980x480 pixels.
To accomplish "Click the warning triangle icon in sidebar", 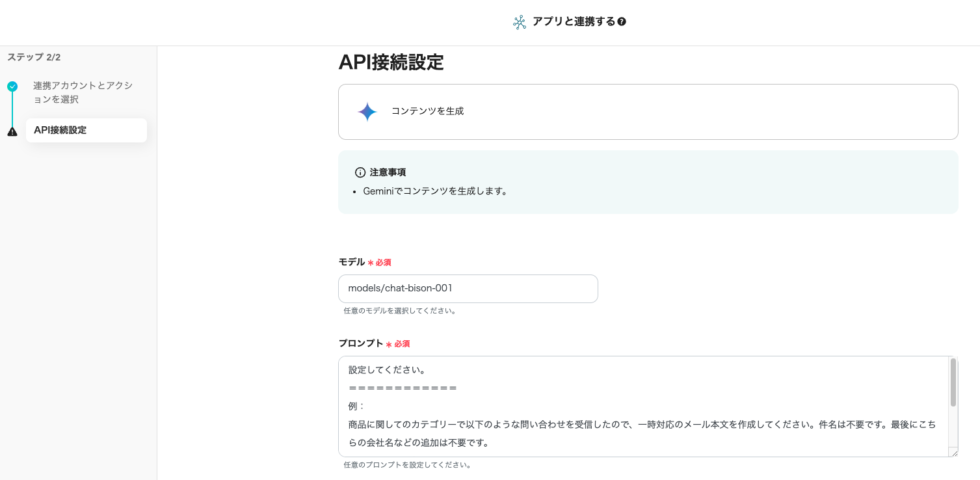I will pyautogui.click(x=12, y=131).
